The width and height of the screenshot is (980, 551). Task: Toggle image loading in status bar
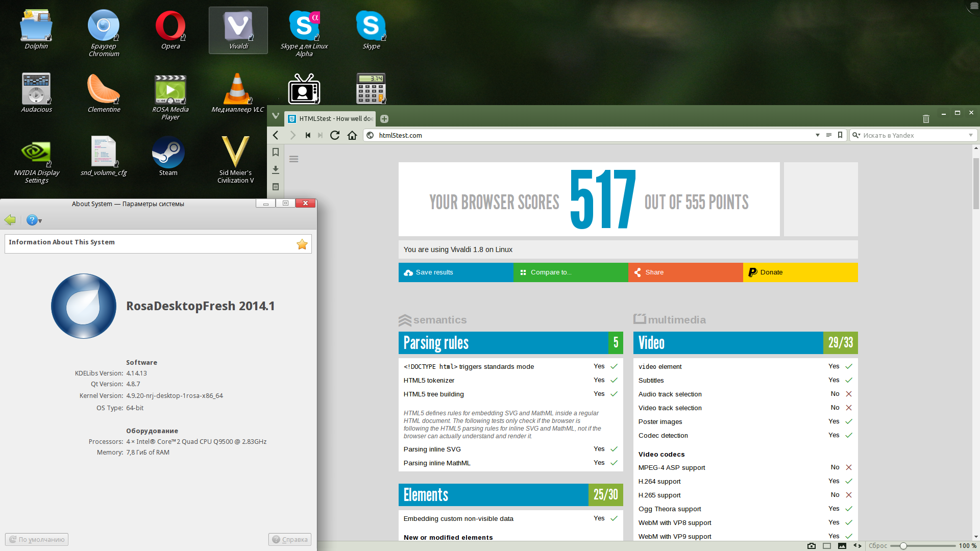(x=842, y=546)
